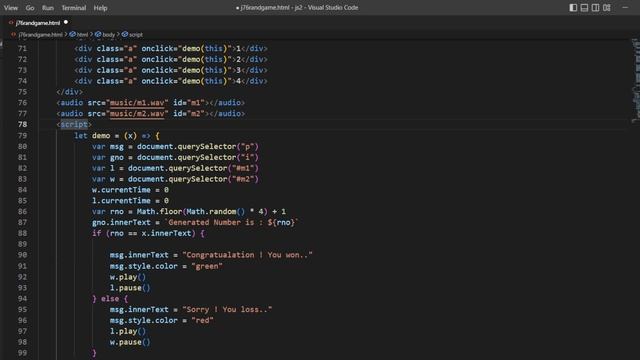Click 'l.currentTime' on line 85
640x360 pixels.
121,201
